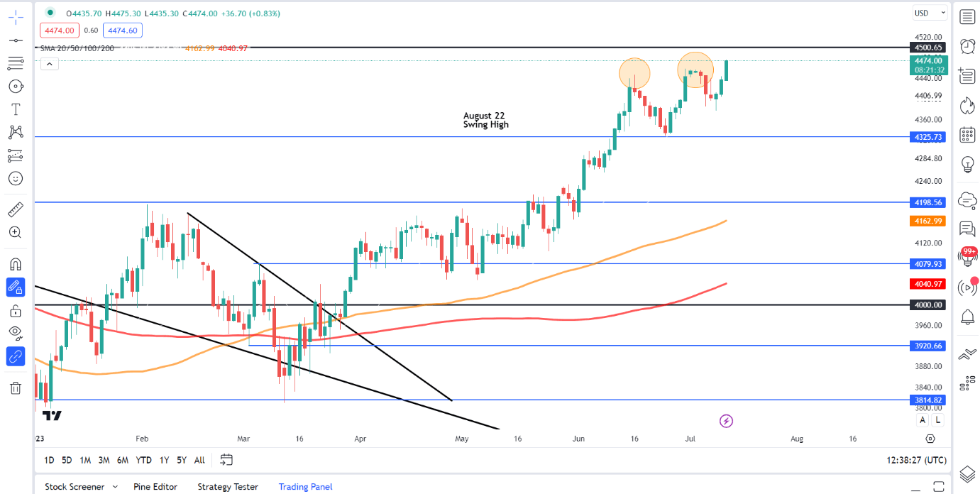The image size is (980, 494).
Task: Select the Text tool in left toolbar
Action: [16, 109]
